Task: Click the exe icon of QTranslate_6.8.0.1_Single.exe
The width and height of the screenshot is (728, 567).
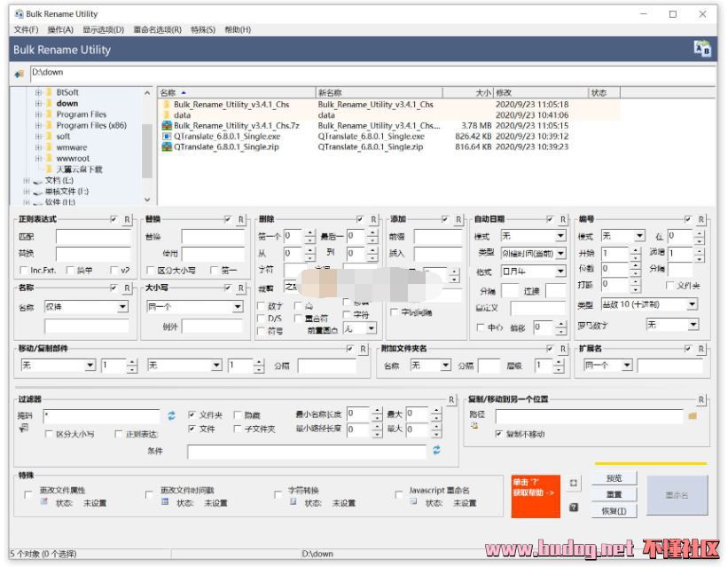Action: click(x=167, y=136)
